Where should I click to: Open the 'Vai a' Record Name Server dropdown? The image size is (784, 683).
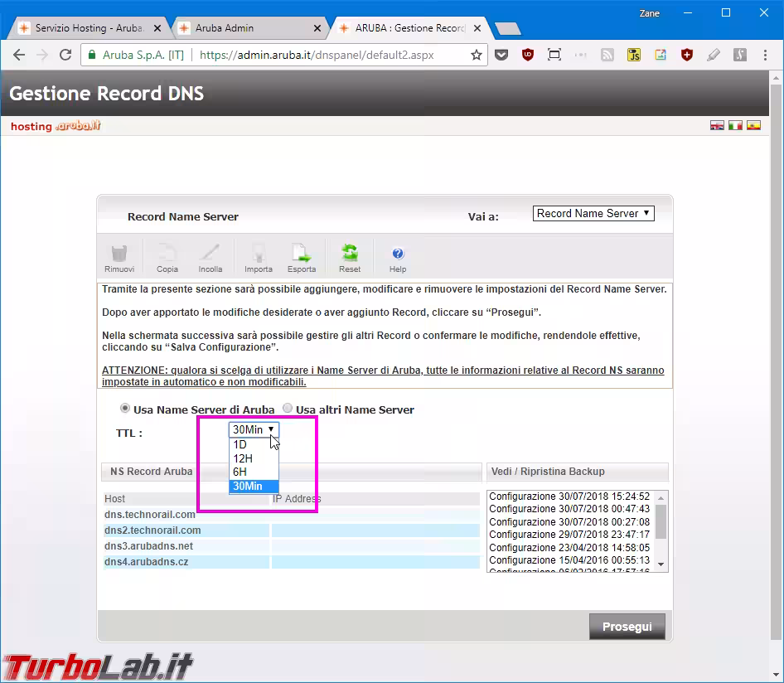[593, 213]
